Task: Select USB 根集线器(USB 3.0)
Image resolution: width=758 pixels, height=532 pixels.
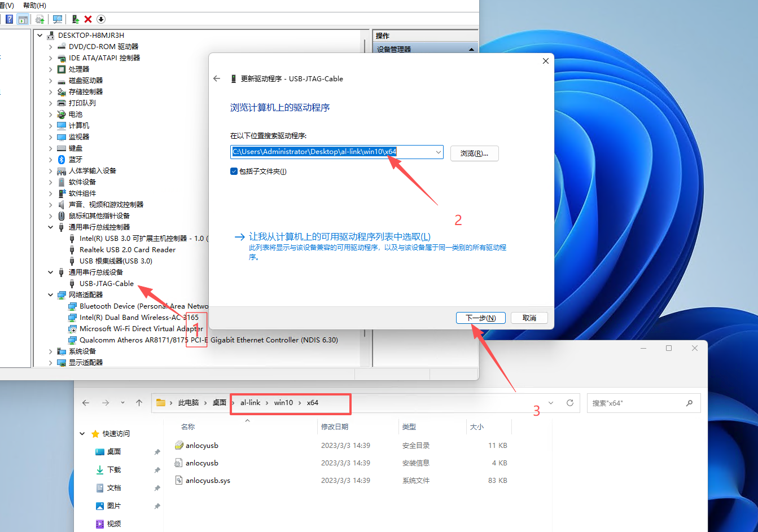Action: [x=116, y=261]
